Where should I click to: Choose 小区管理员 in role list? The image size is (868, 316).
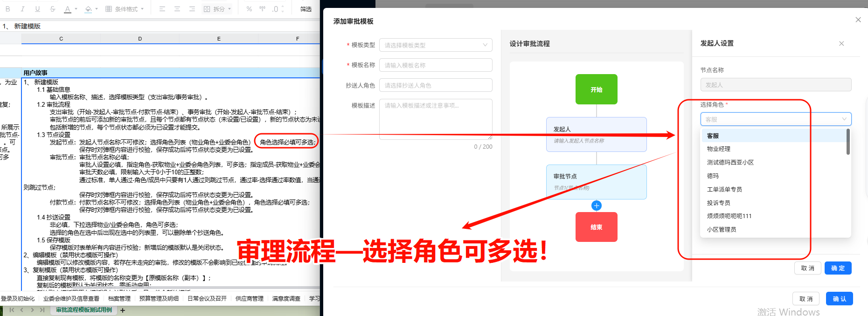[x=774, y=230]
